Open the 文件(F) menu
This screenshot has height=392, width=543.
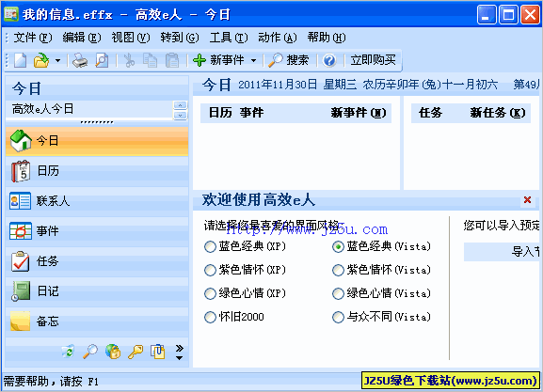33,38
